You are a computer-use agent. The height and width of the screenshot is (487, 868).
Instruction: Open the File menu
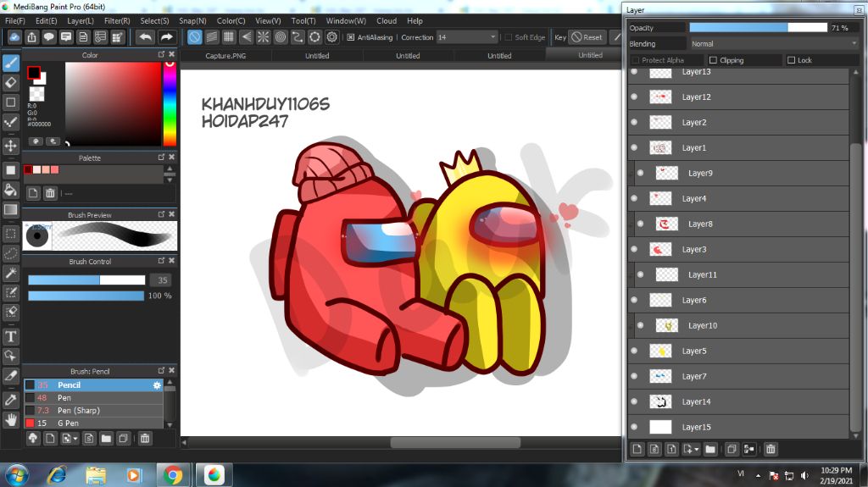15,21
